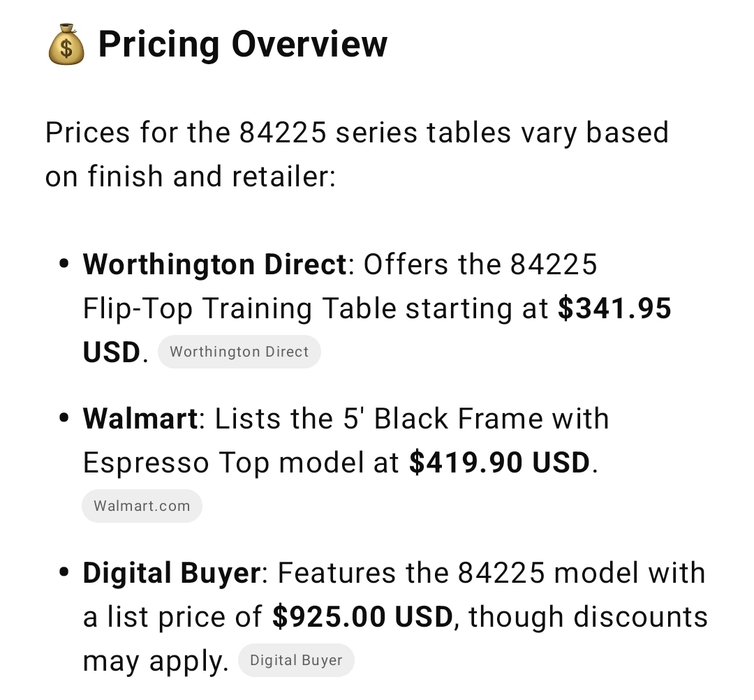Open the Walmart.com citation chip
This screenshot has width=754, height=700.
(x=142, y=506)
